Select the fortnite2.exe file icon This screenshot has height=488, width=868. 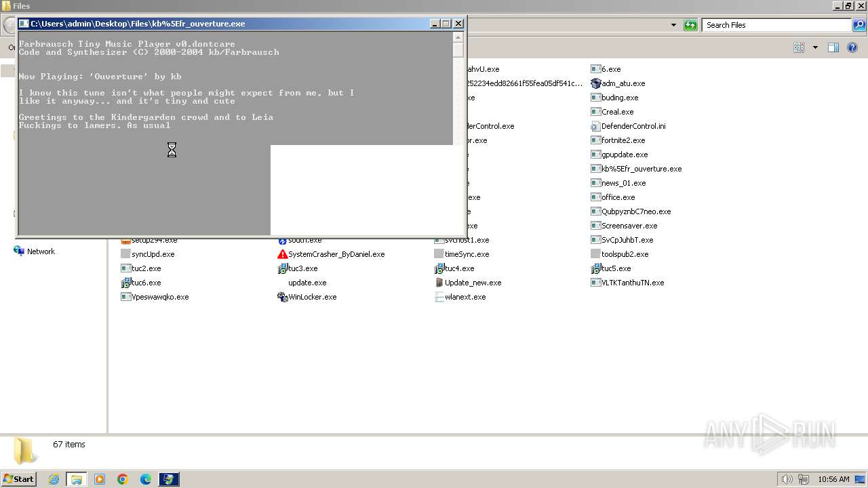pos(596,140)
